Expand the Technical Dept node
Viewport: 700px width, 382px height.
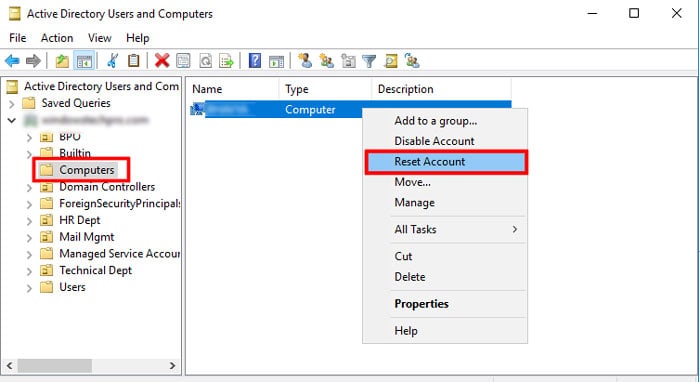pos(29,272)
